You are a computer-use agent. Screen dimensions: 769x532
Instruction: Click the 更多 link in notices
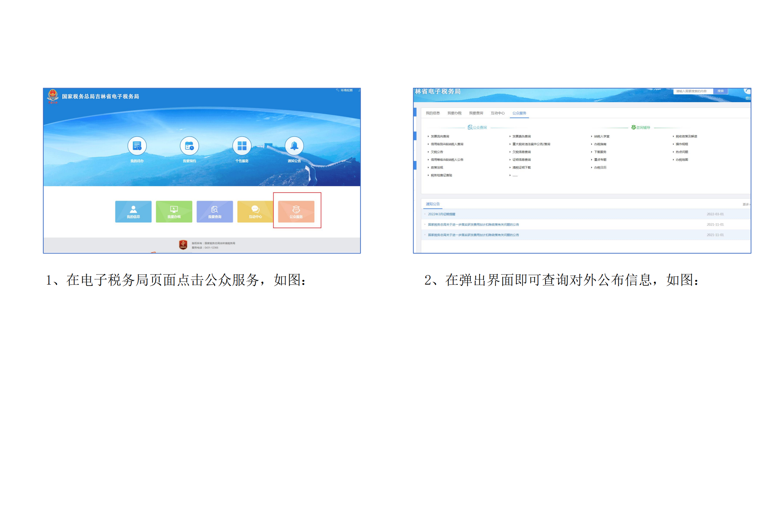pos(746,204)
